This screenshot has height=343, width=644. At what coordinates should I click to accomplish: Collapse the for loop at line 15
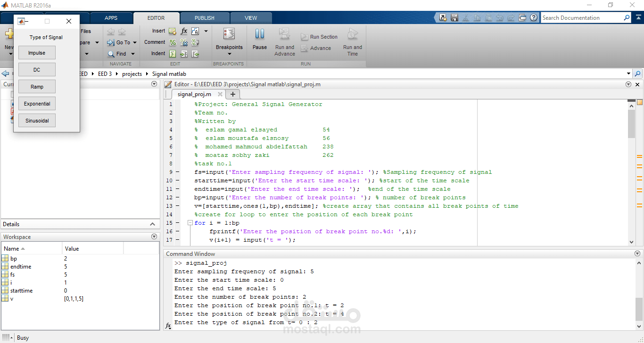pyautogui.click(x=190, y=223)
